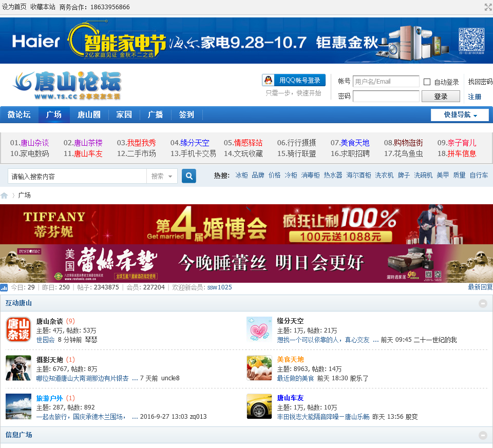Open category 11.唐山车友
This screenshot has width=493, height=448.
pos(83,153)
